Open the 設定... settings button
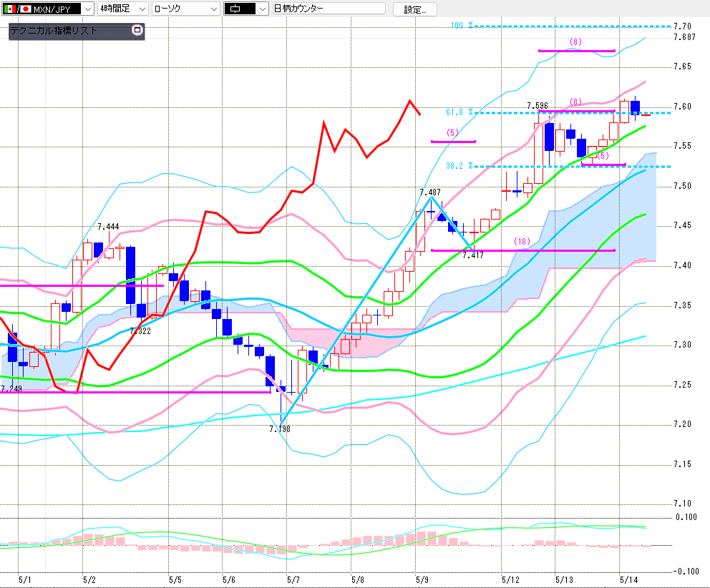This screenshot has height=588, width=710. click(x=415, y=9)
